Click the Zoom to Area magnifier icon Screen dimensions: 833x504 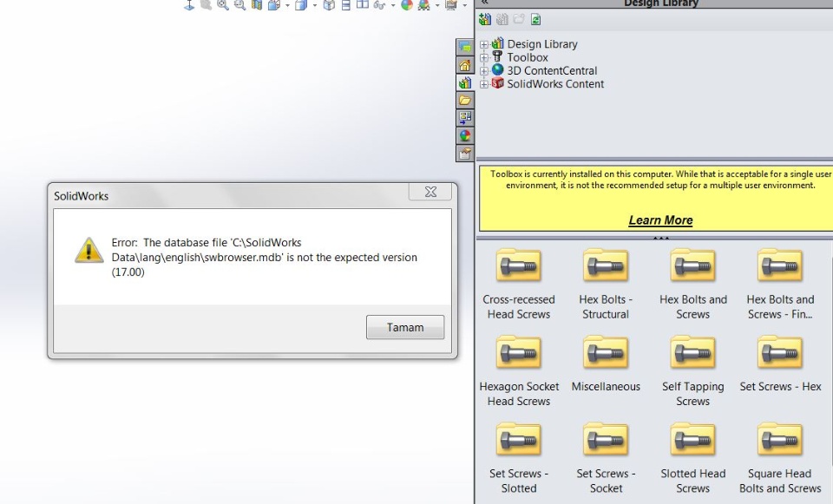(240, 5)
